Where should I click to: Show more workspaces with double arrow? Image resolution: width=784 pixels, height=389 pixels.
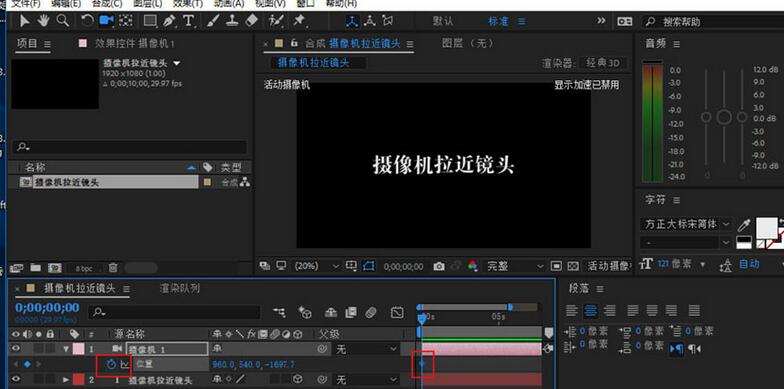(x=601, y=20)
